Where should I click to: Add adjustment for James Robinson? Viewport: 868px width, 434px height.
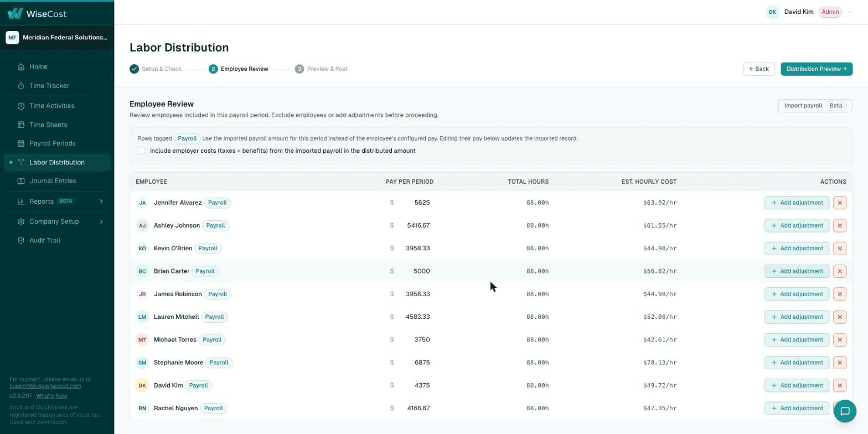click(x=797, y=294)
